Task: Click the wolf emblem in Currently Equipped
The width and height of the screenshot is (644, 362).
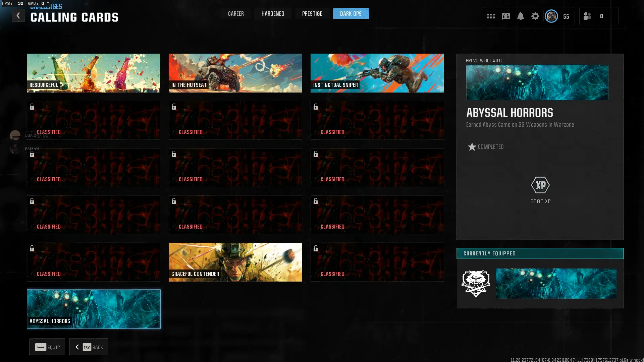Action: (x=476, y=284)
